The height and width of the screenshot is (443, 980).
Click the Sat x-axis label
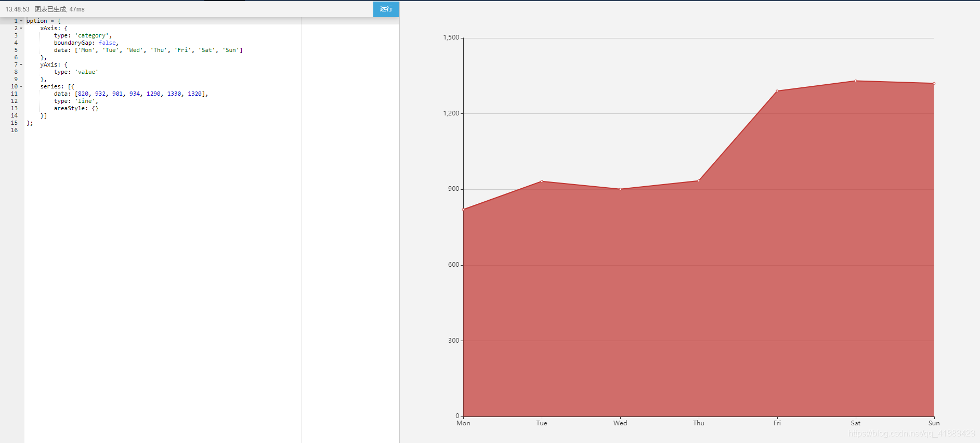(x=856, y=423)
